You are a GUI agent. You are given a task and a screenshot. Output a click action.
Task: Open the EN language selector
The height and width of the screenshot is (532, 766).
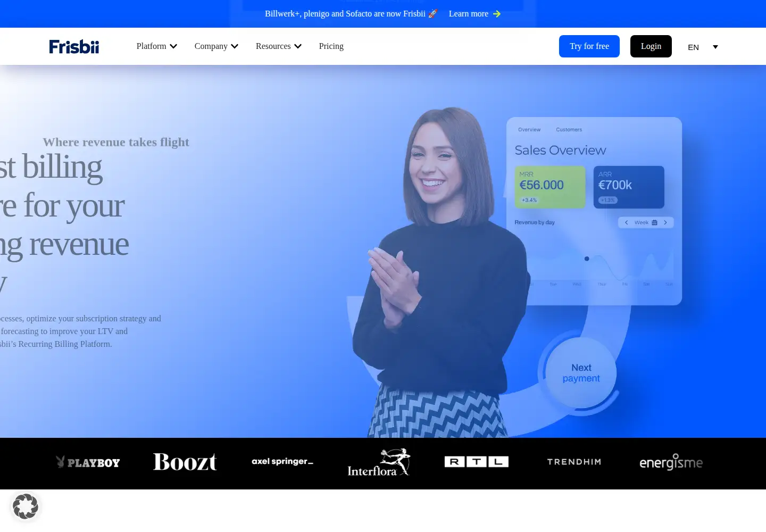[x=703, y=47]
